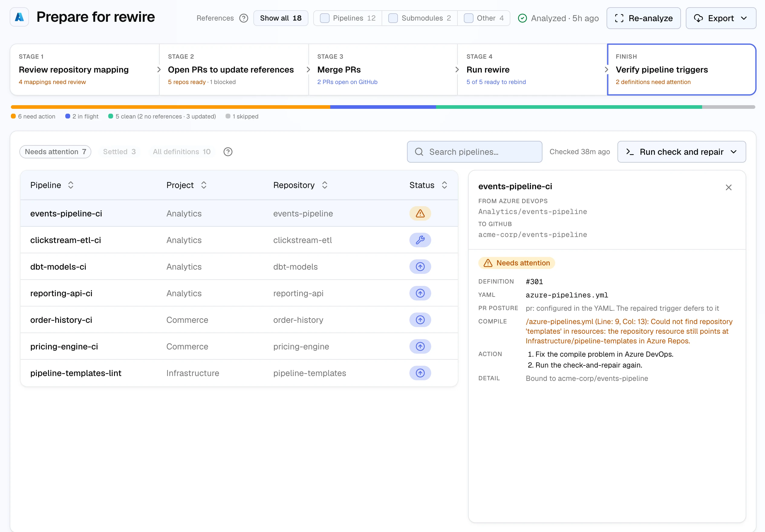The width and height of the screenshot is (765, 532).
Task: Select Stage 4 Run rewire step
Action: (x=532, y=70)
